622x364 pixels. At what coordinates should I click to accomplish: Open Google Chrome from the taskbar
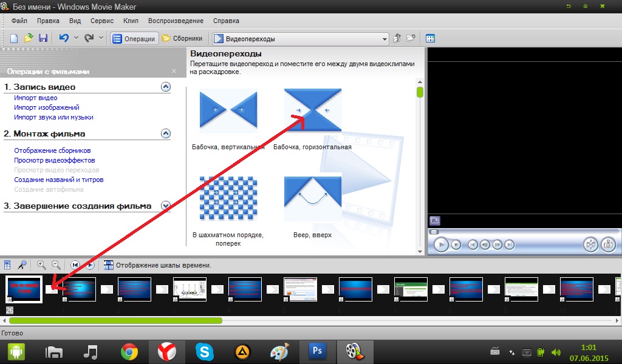coord(129,352)
